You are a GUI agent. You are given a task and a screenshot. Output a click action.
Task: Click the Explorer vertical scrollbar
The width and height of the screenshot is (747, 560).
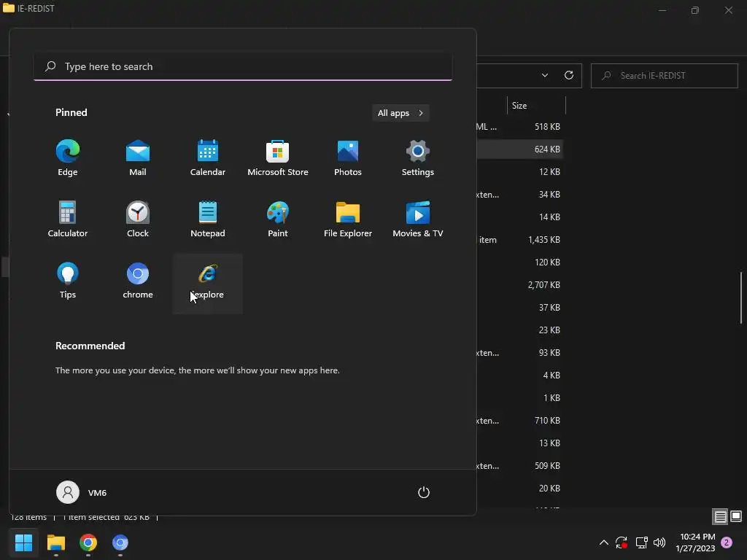pos(741,297)
